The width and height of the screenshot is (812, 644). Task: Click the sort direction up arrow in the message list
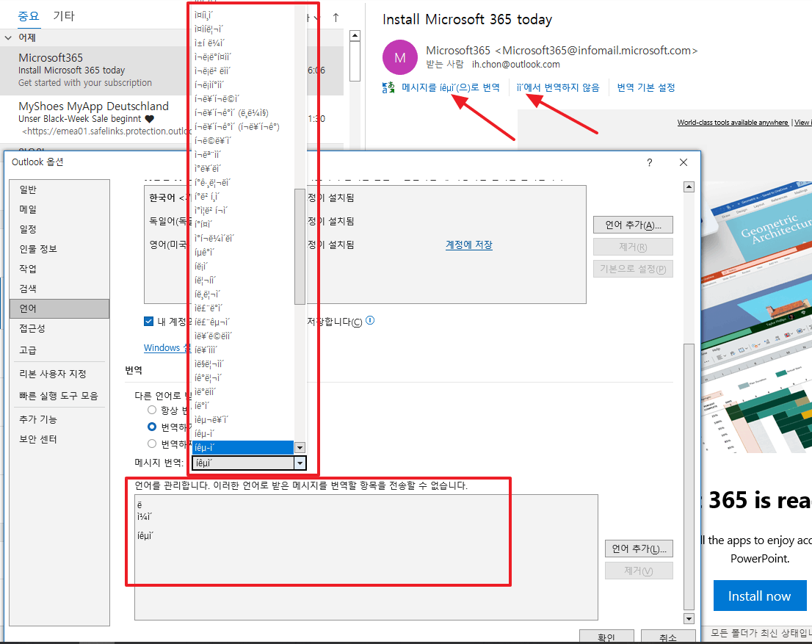336,18
